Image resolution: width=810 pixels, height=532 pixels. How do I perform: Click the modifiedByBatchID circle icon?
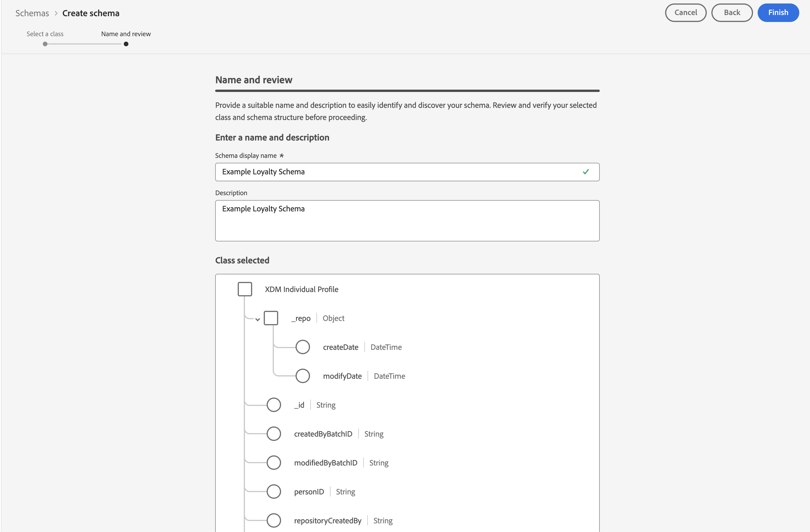(274, 463)
